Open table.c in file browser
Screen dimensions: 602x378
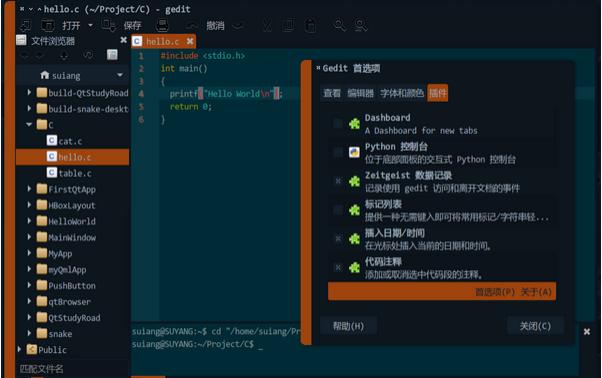[x=72, y=173]
